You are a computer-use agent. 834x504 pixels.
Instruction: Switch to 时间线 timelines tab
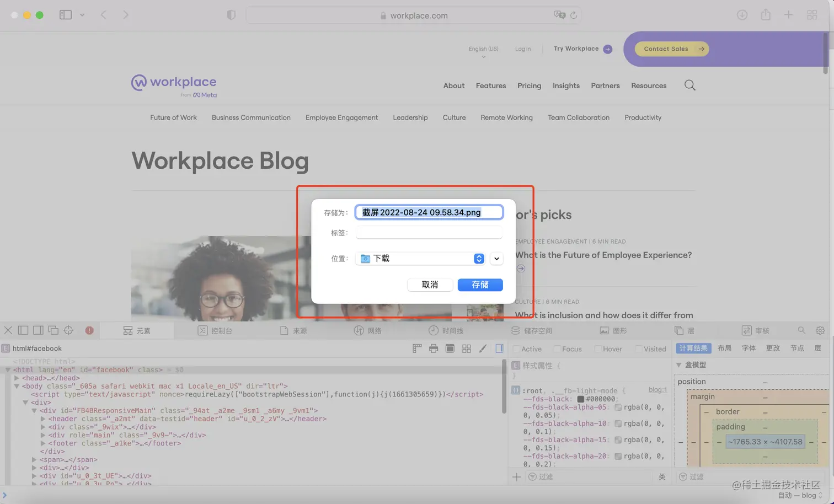[446, 330]
